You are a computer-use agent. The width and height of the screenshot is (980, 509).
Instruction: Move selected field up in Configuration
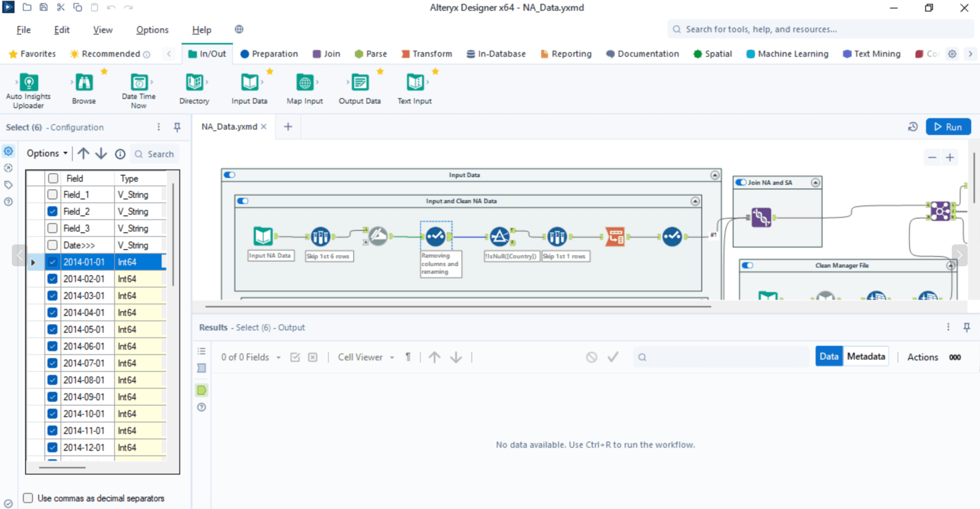click(83, 154)
